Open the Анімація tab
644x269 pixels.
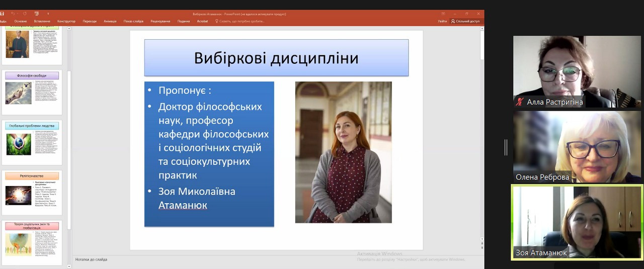coord(110,21)
